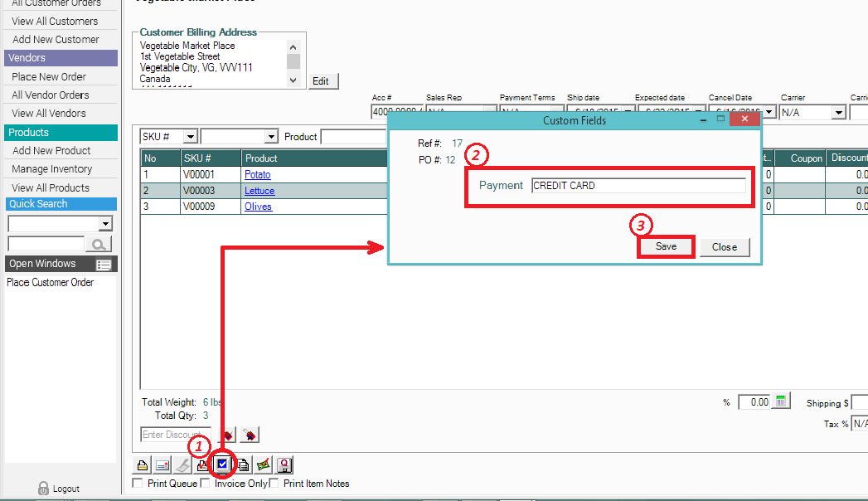Enable the Print Queue checkbox

[138, 484]
